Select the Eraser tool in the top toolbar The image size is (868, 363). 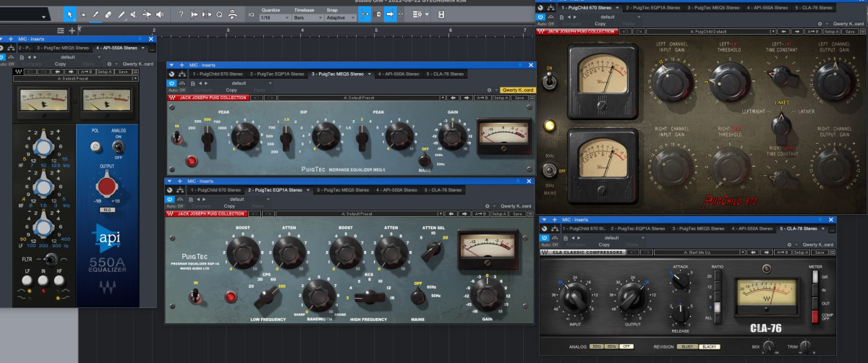[108, 14]
